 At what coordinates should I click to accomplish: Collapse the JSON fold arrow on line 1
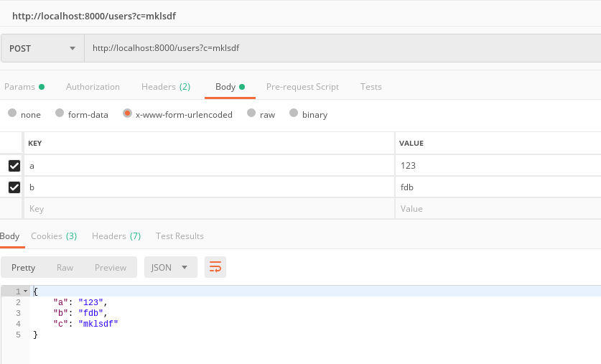click(26, 291)
